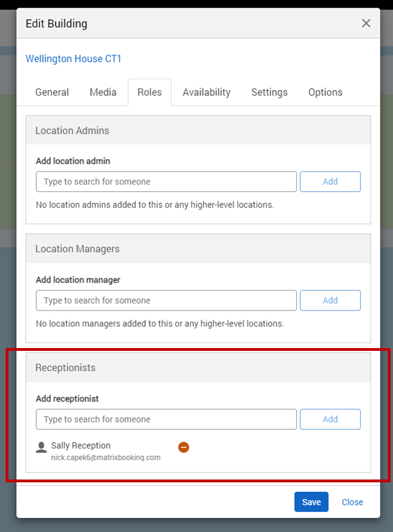This screenshot has height=532, width=393.
Task: Focus the Add location admin search field
Action: click(166, 182)
